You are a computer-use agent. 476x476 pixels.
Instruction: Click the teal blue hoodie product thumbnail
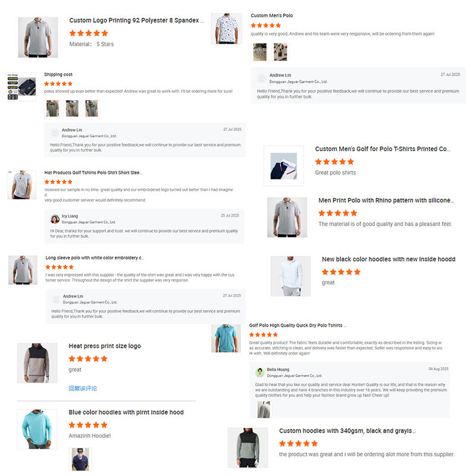pos(37,429)
